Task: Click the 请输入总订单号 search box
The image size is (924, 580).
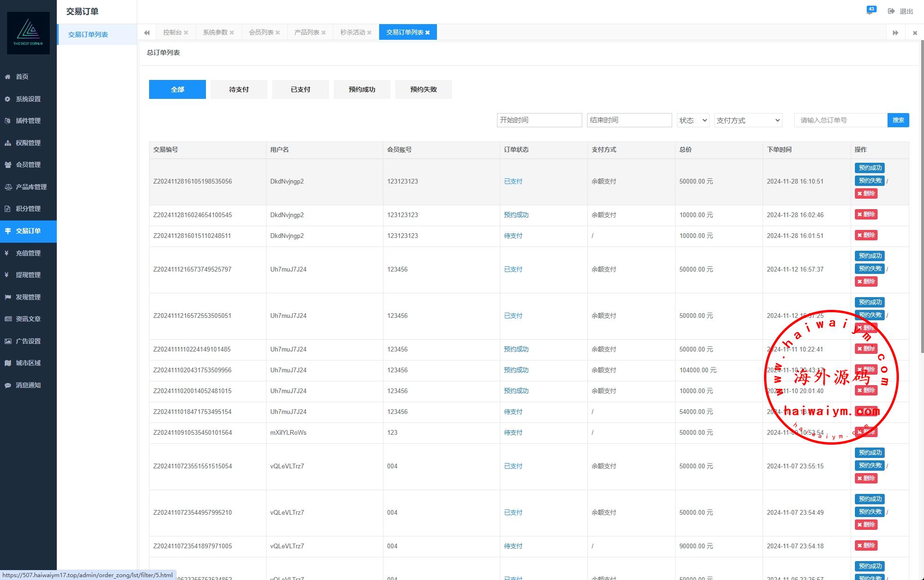Action: pyautogui.click(x=840, y=120)
